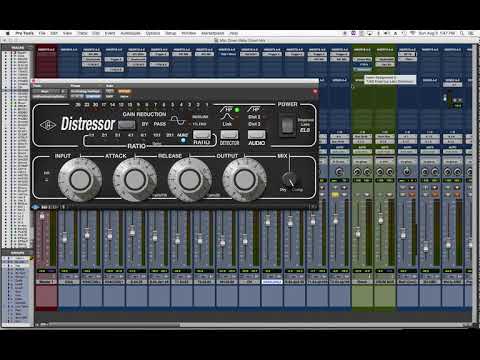Image resolution: width=480 pixels, height=360 pixels.
Task: Click the green HP detector LED
Action: point(237,110)
